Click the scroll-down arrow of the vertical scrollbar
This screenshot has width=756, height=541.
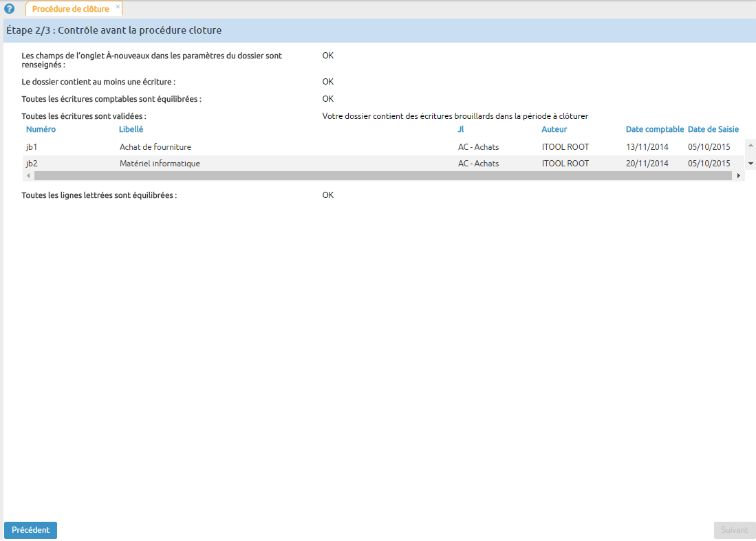pyautogui.click(x=749, y=162)
